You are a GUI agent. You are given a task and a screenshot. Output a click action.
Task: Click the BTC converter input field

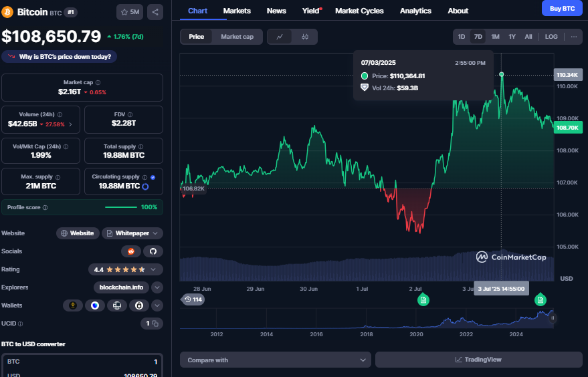82,362
